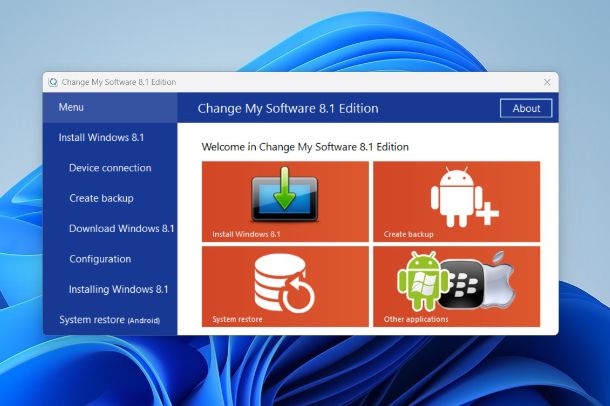
Task: Open System restore (Android) sidebar item
Action: pyautogui.click(x=109, y=320)
